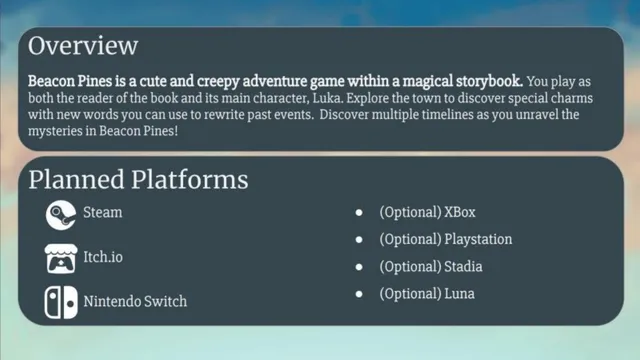Click the Steam logo icon
The image size is (640, 360).
click(61, 215)
